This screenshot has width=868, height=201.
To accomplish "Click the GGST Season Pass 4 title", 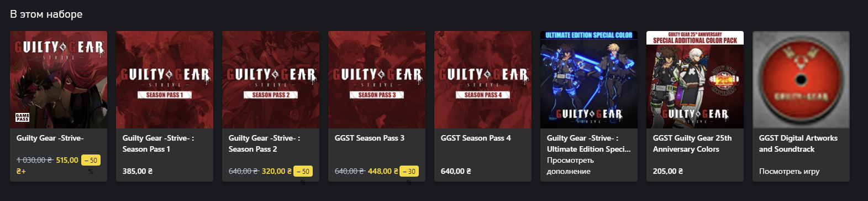I will [476, 138].
